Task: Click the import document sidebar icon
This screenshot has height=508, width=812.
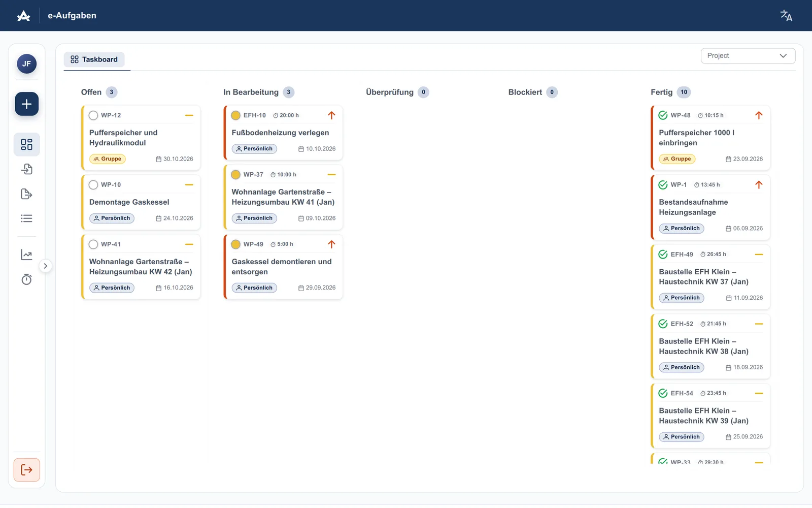Action: point(26,169)
